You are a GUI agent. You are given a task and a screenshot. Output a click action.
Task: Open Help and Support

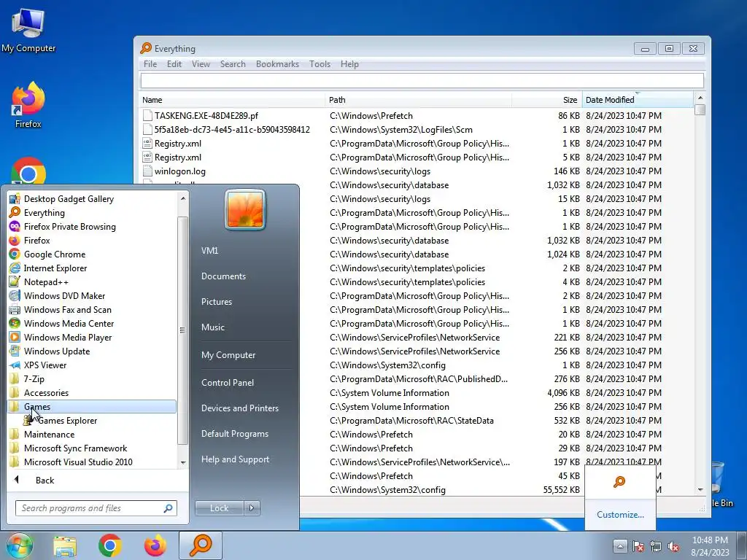pyautogui.click(x=235, y=459)
